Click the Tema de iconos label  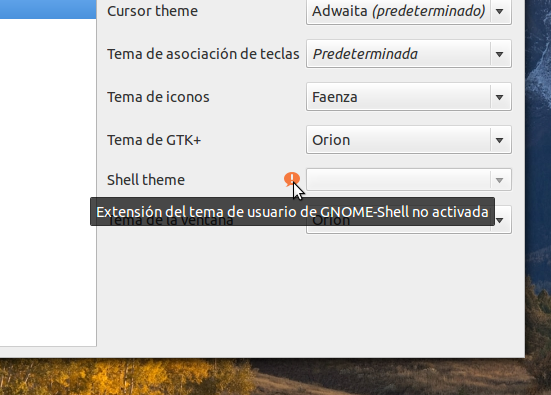(x=158, y=97)
